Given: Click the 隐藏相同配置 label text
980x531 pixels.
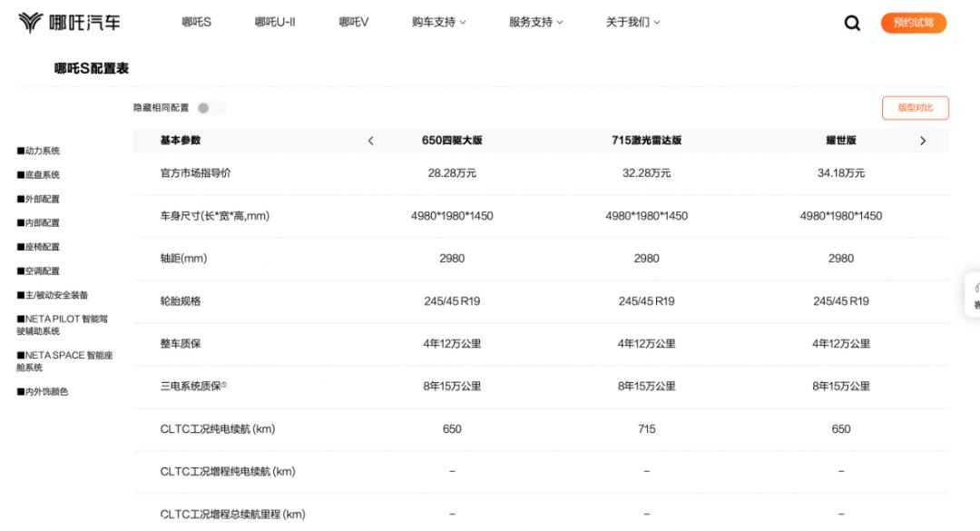Looking at the screenshot, I should click(x=162, y=108).
